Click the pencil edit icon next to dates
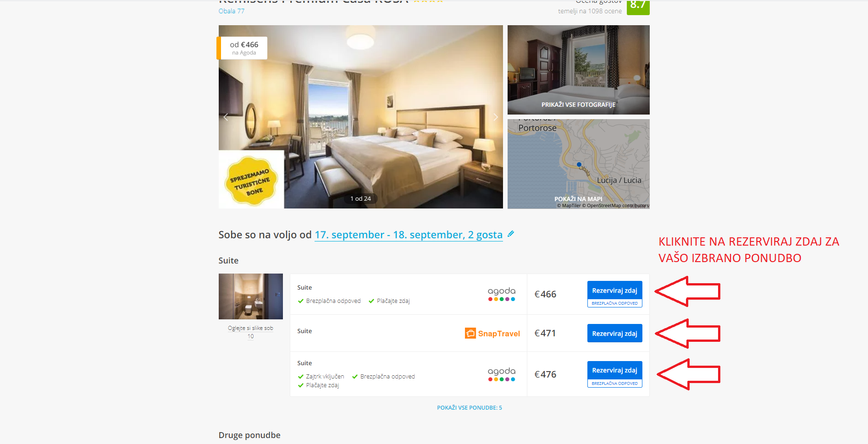This screenshot has height=444, width=868. click(x=511, y=234)
